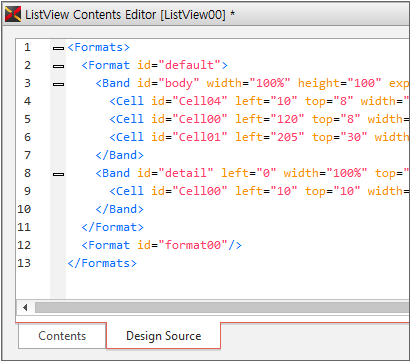Click the horizontal scrollbar track
This screenshot has height=361, width=410.
222,307
